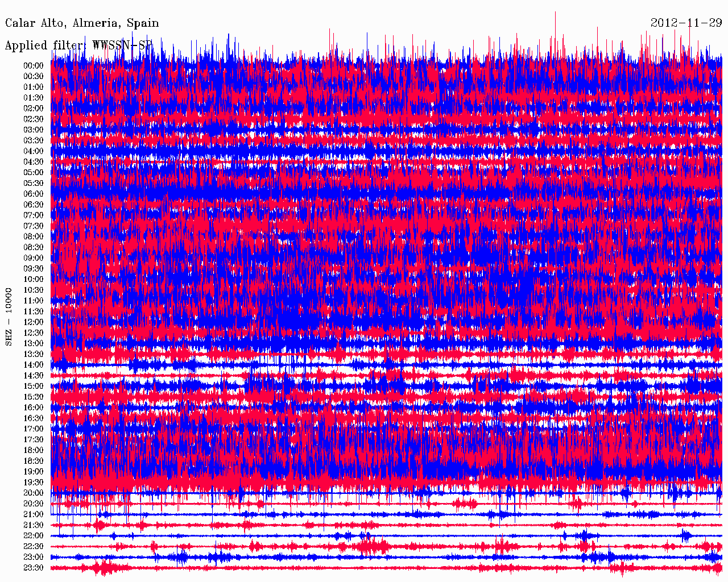
Task: Select the 13:00 time label
Action: (x=34, y=343)
